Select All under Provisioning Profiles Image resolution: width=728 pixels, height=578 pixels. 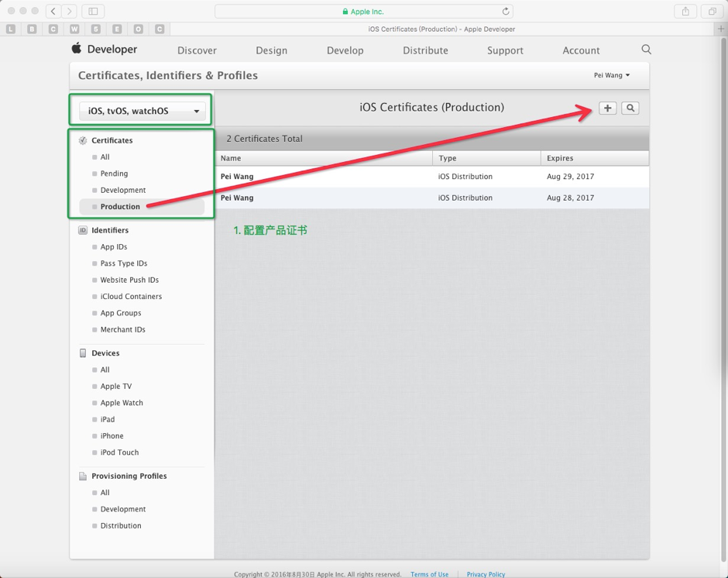(105, 493)
